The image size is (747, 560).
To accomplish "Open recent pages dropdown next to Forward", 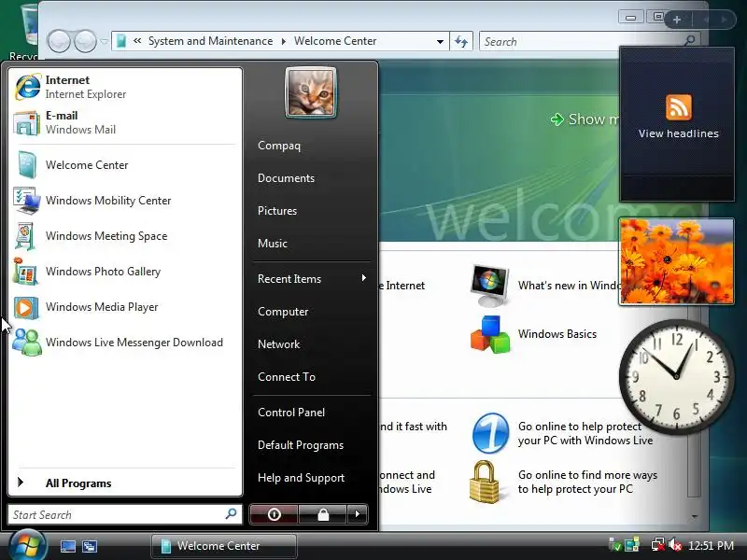I will [104, 41].
